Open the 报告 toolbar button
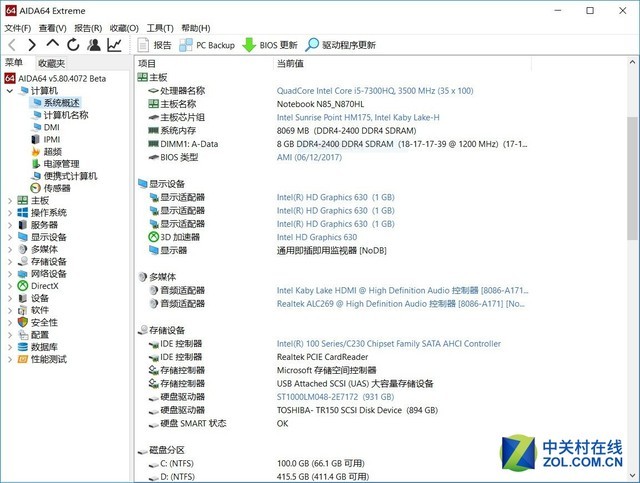This screenshot has height=483, width=640. pyautogui.click(x=154, y=45)
